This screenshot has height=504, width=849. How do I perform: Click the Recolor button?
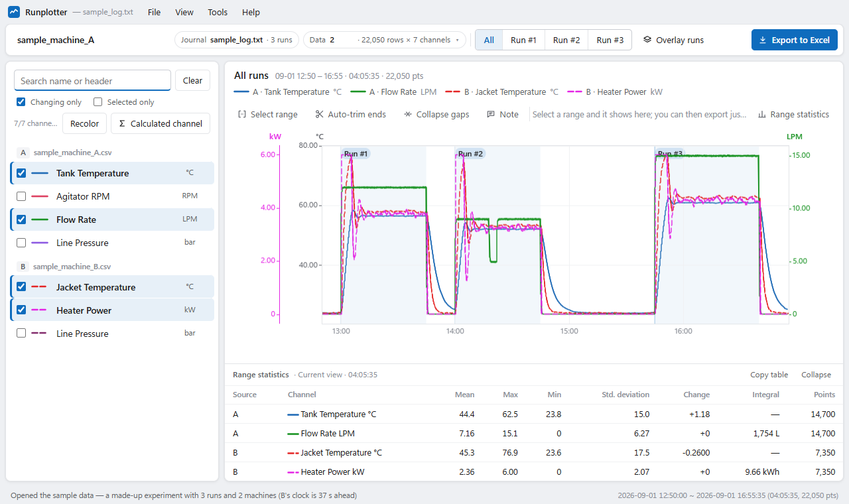(84, 123)
